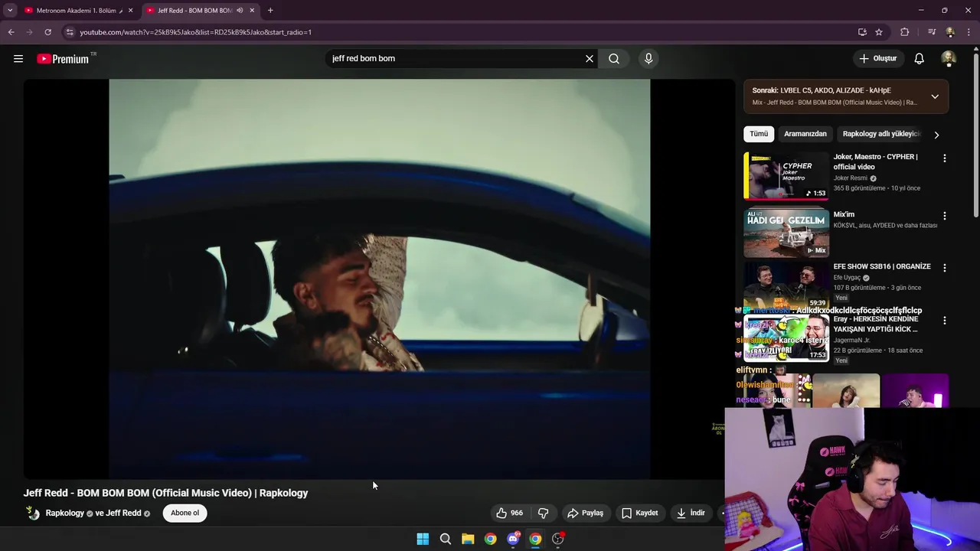Close the Jeff Redd - BOM BOM BOM tab
980x551 pixels.
(252, 11)
